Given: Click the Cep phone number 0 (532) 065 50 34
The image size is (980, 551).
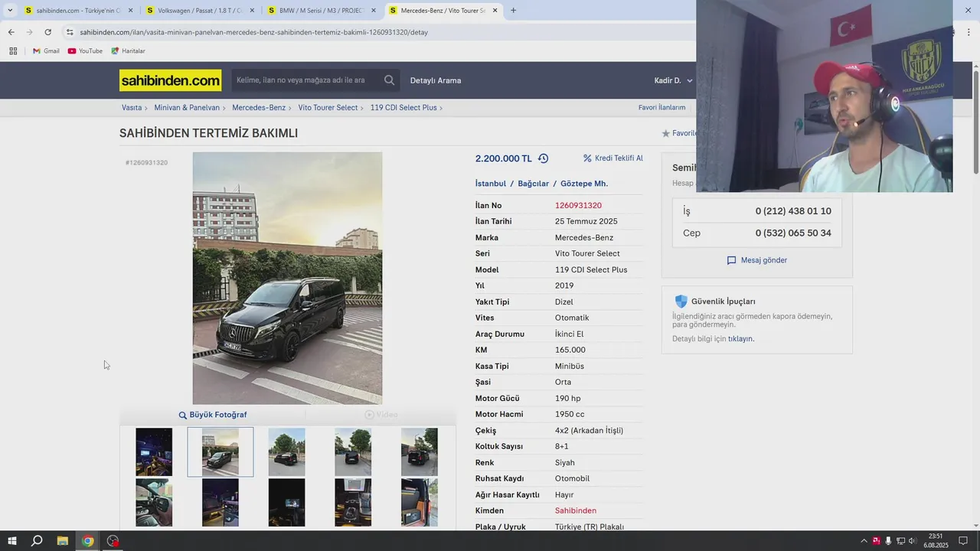Looking at the screenshot, I should pyautogui.click(x=793, y=233).
